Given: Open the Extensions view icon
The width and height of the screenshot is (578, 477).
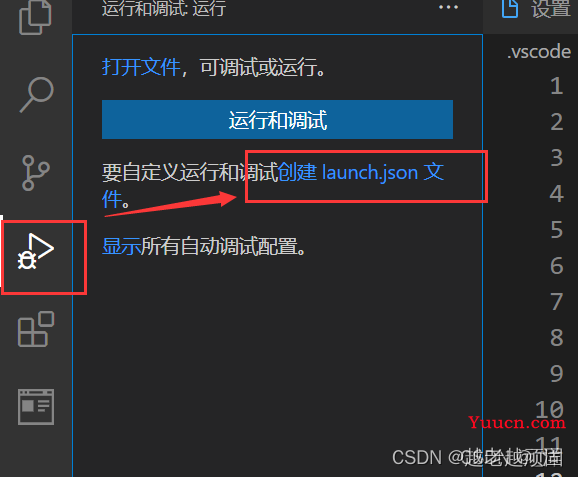Looking at the screenshot, I should point(36,329).
